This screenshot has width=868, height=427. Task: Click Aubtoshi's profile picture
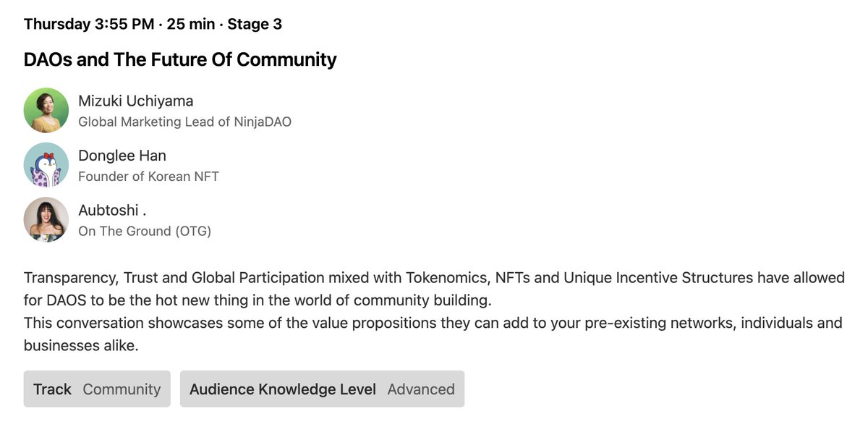pos(46,219)
